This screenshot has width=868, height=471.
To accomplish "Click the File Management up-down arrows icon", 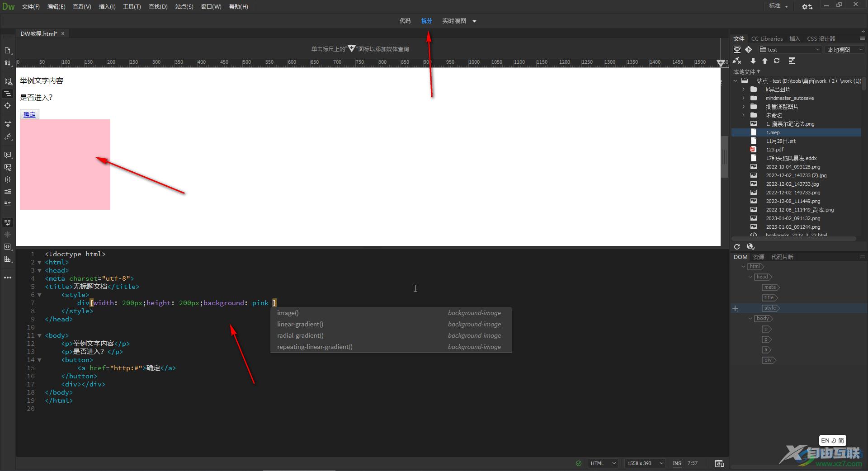I will 8,63.
